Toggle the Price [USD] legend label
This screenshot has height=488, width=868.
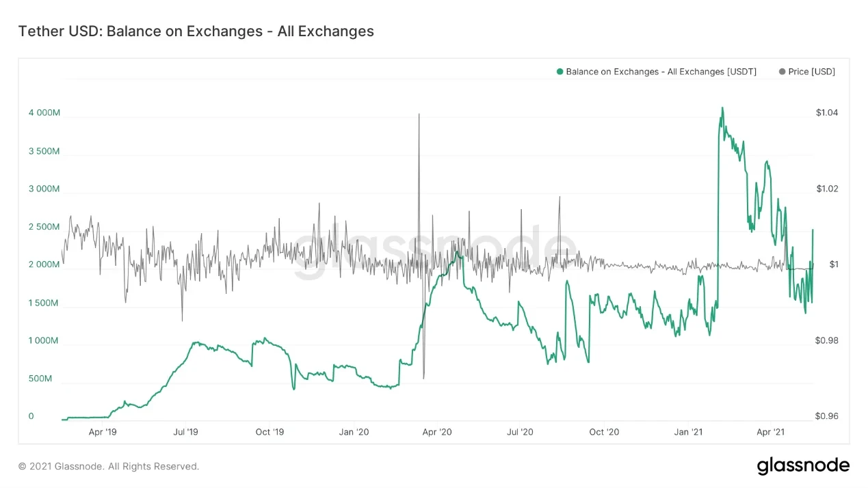[811, 72]
